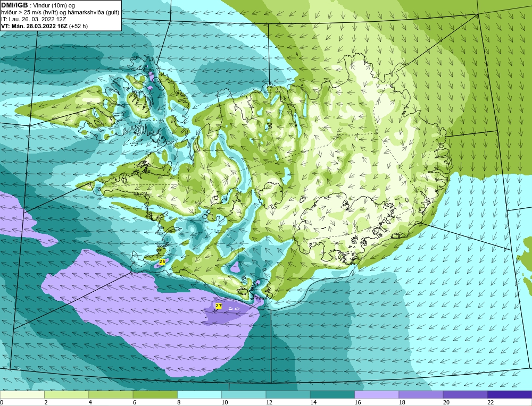Click the yellow 27 gust label
The image size is (532, 406).
pyautogui.click(x=219, y=306)
